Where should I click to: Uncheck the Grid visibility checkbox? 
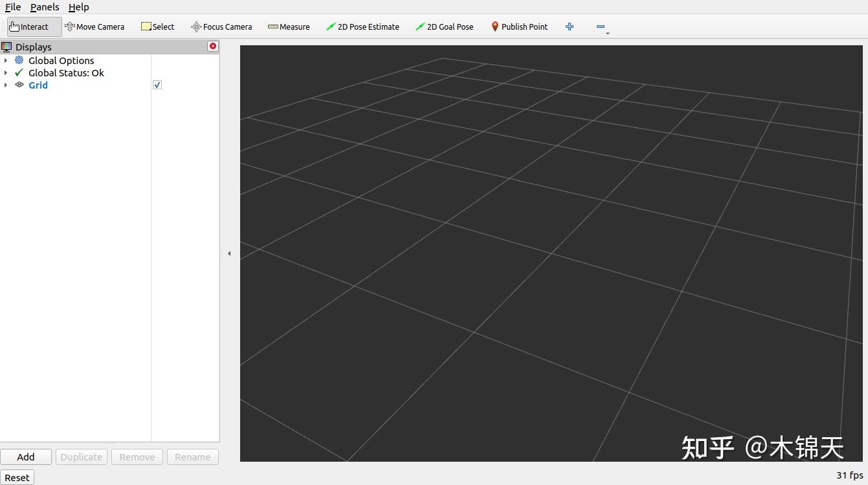click(x=157, y=85)
